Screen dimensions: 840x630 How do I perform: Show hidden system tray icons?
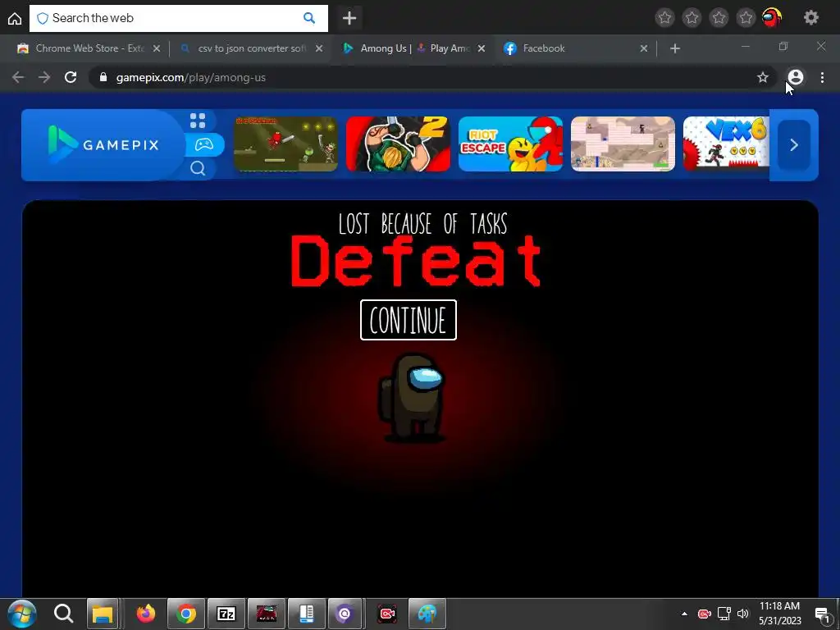click(684, 614)
